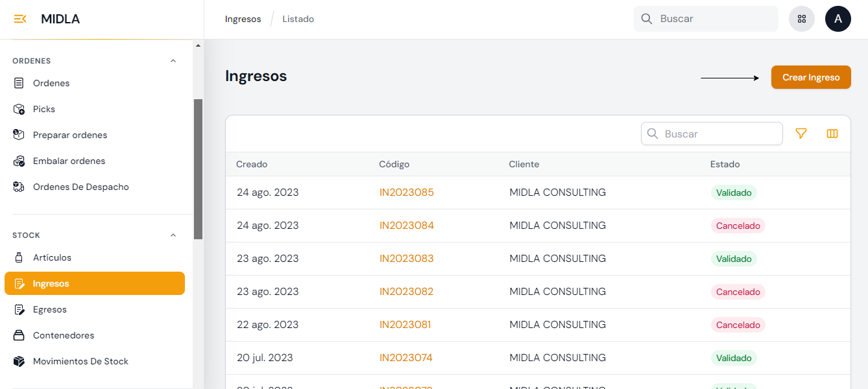Collapse the sidebar with the hamburger icon
This screenshot has height=389, width=868.
coord(20,19)
